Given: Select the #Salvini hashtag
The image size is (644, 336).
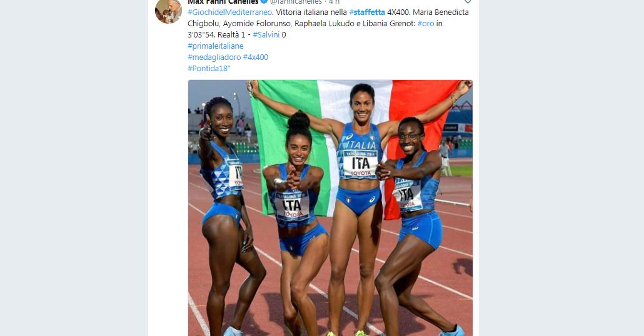Looking at the screenshot, I should pos(266,35).
